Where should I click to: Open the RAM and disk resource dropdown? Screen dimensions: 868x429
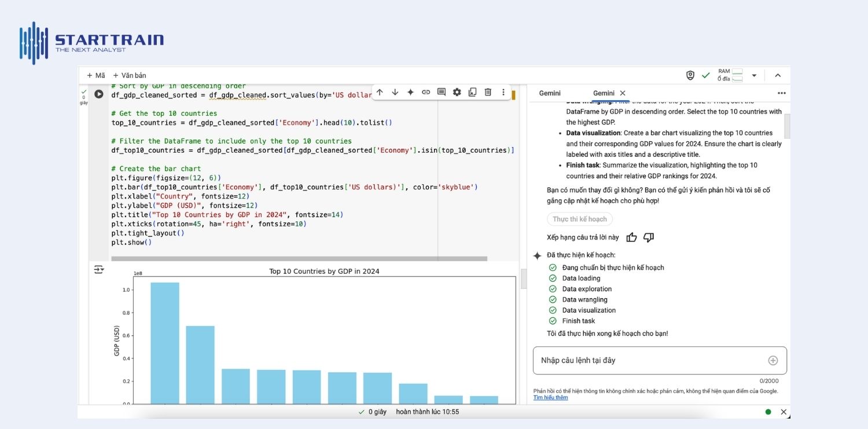754,75
